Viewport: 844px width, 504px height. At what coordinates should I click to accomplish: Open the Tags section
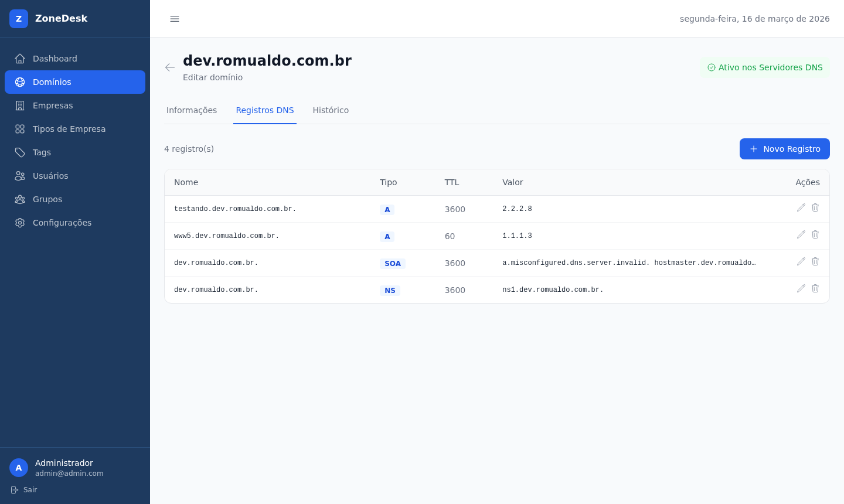click(x=42, y=152)
